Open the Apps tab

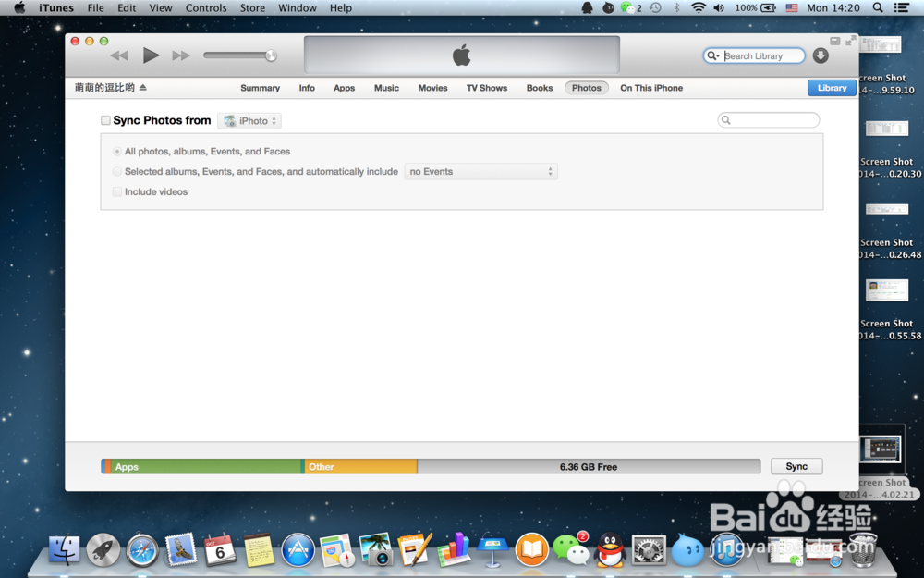point(344,88)
